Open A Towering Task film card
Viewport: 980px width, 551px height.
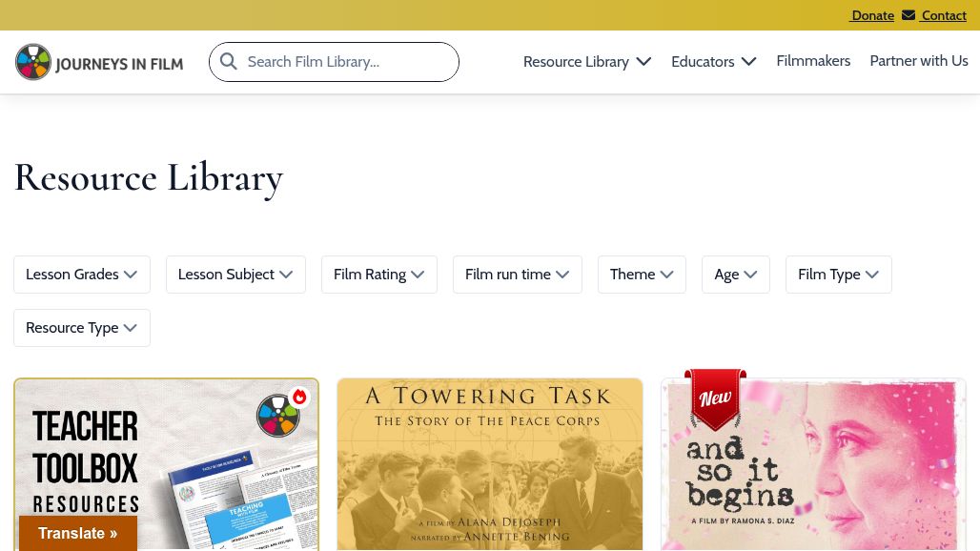click(489, 464)
